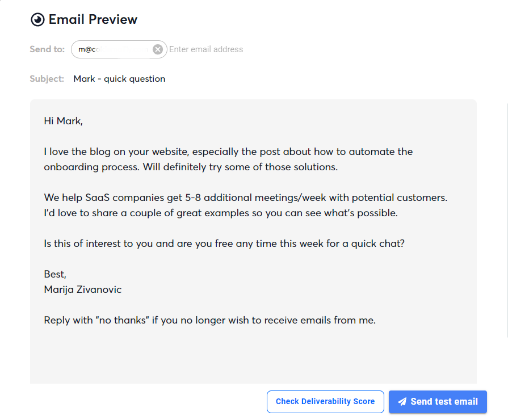Check Deliverability Score
This screenshot has height=420, width=508.
point(325,402)
